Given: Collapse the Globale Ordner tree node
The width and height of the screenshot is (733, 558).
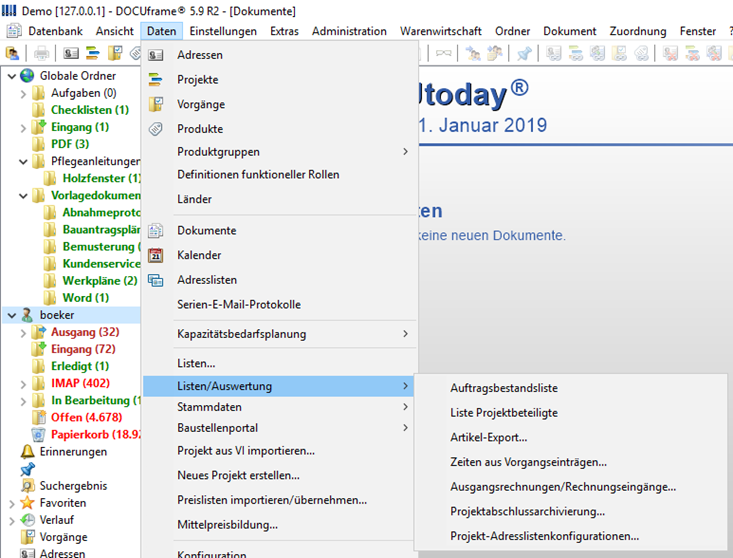Looking at the screenshot, I should (x=12, y=76).
